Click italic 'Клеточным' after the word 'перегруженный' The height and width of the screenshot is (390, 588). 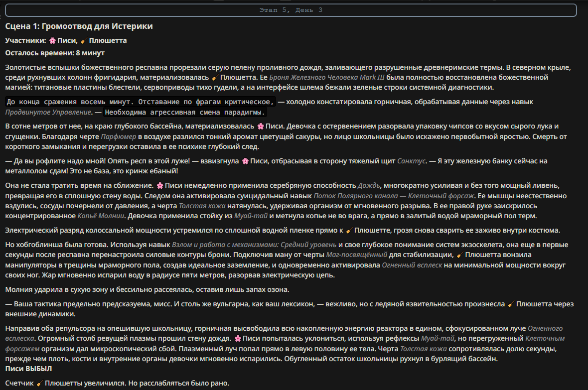pos(545,338)
